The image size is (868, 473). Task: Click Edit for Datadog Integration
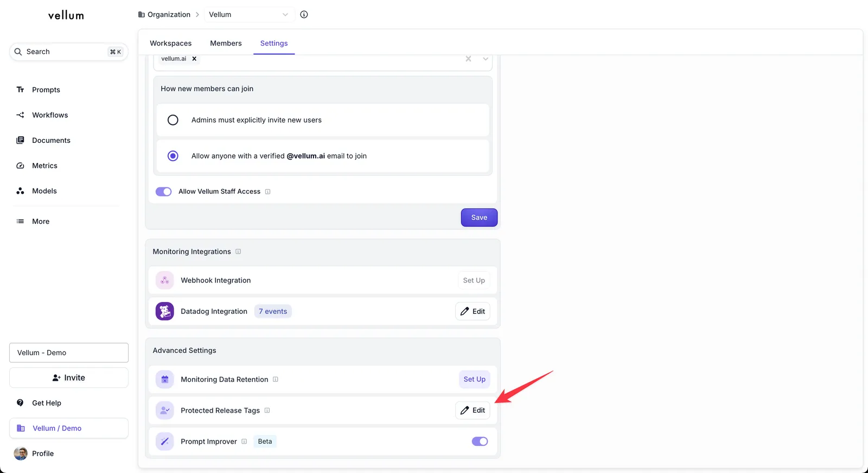473,311
